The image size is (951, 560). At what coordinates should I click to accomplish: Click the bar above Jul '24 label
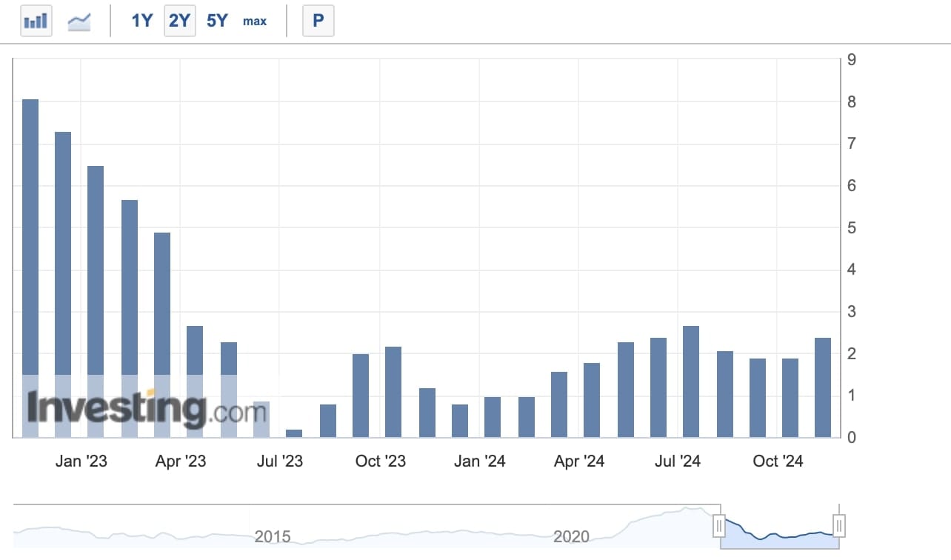click(691, 381)
